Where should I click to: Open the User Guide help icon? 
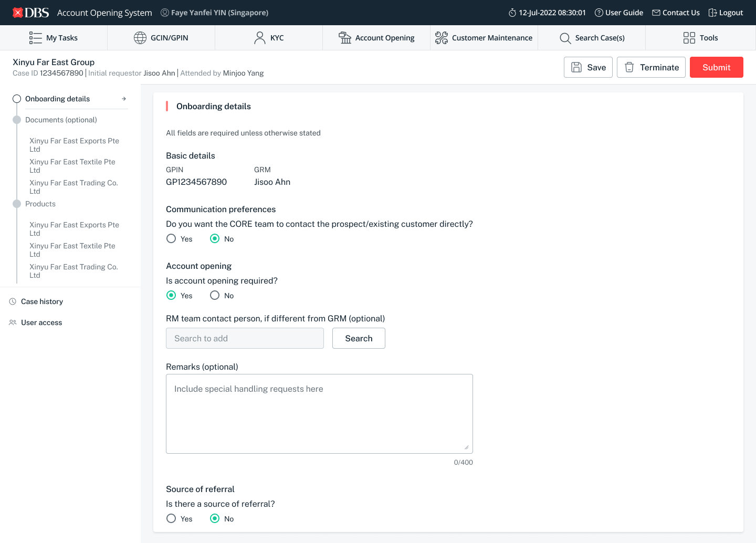[599, 13]
